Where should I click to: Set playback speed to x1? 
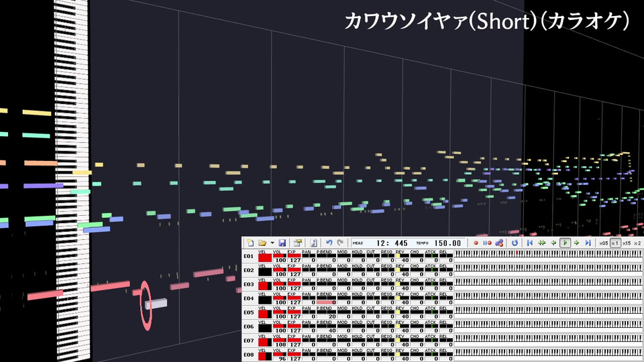coord(615,243)
